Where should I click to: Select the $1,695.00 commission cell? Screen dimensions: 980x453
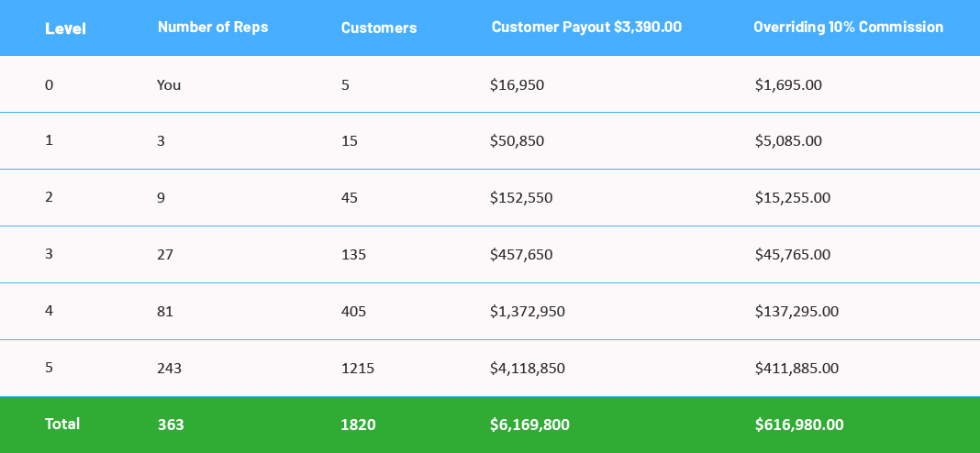pyautogui.click(x=788, y=84)
